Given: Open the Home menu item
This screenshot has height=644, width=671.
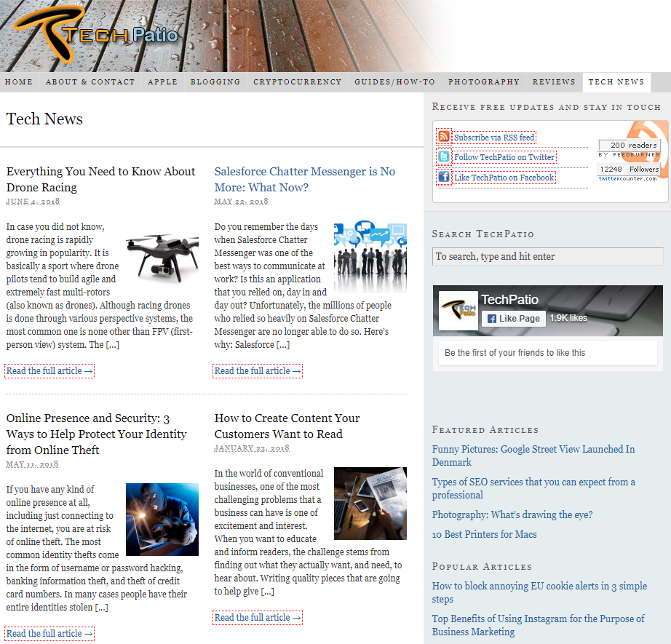Looking at the screenshot, I should pos(19,82).
